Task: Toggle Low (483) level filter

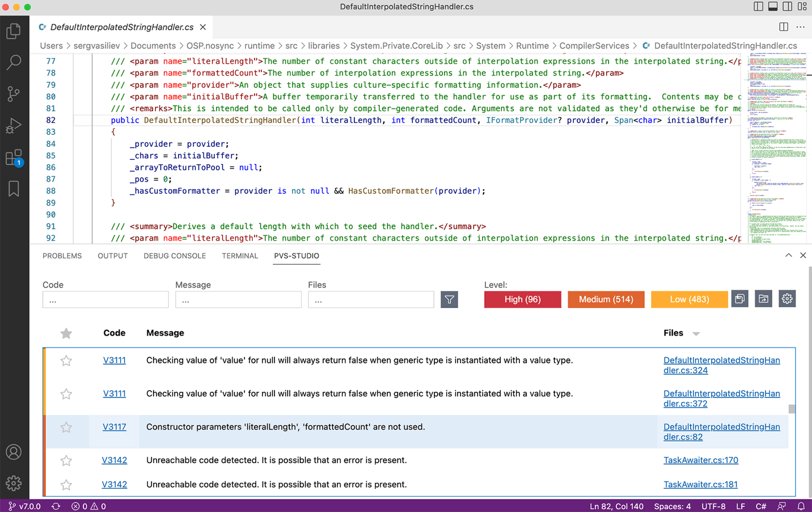Action: tap(689, 299)
